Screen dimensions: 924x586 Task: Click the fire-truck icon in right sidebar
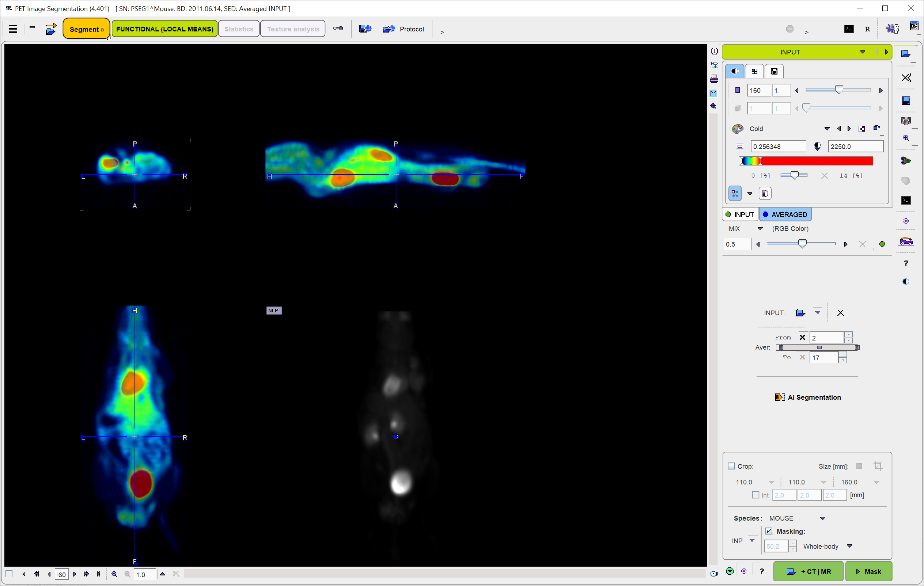coord(906,241)
